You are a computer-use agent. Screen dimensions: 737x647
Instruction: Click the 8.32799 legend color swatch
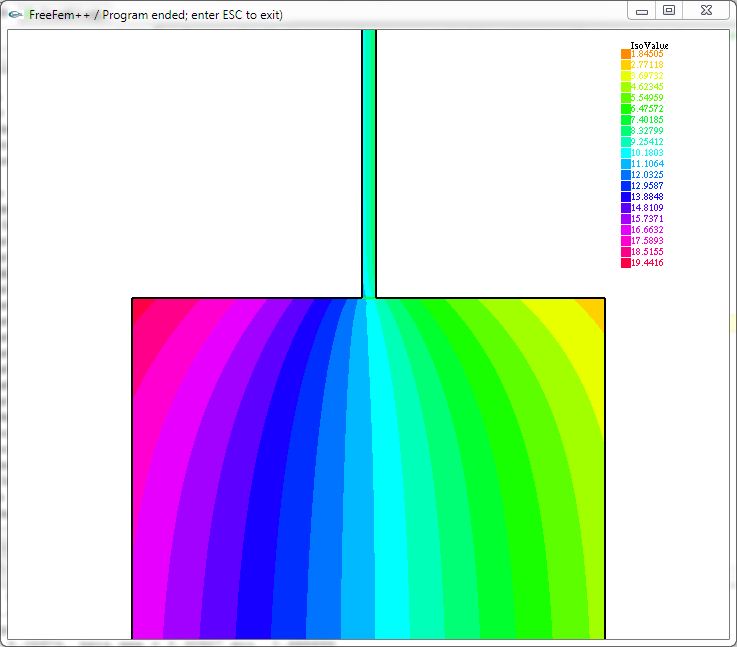[626, 131]
